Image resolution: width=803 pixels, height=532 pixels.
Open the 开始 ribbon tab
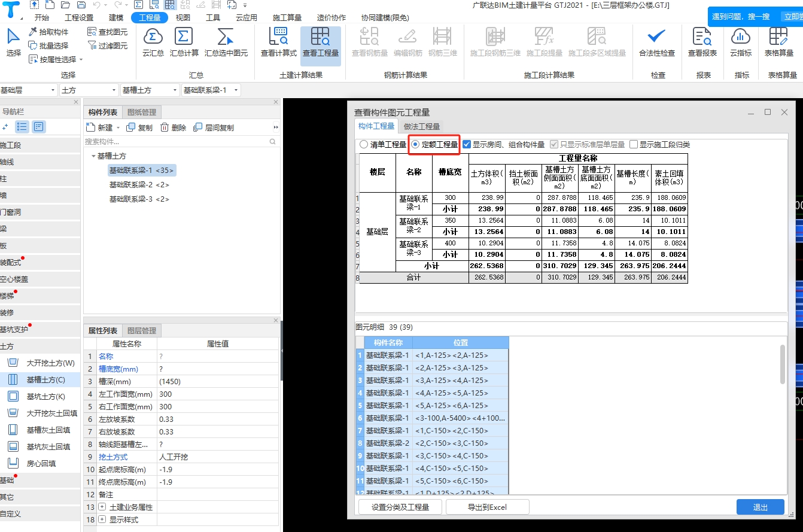[42, 18]
